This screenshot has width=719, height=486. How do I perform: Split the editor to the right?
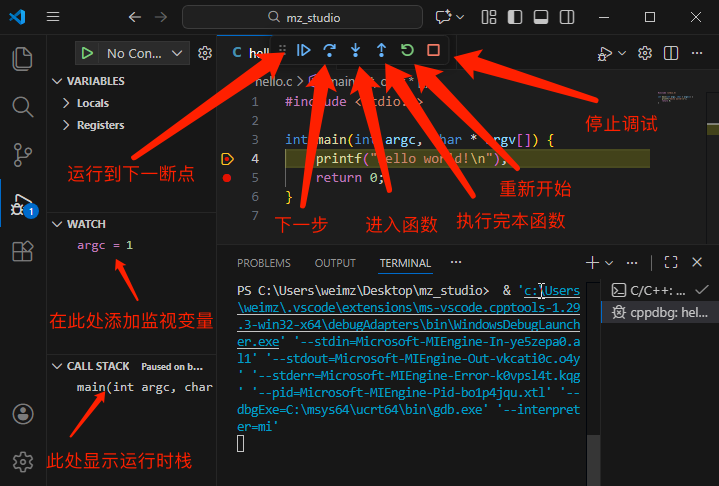click(x=671, y=53)
